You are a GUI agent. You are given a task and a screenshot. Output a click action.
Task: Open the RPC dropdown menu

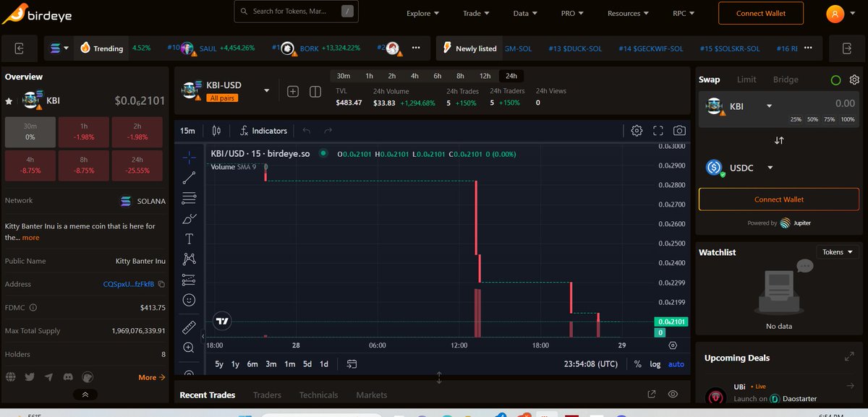(683, 13)
